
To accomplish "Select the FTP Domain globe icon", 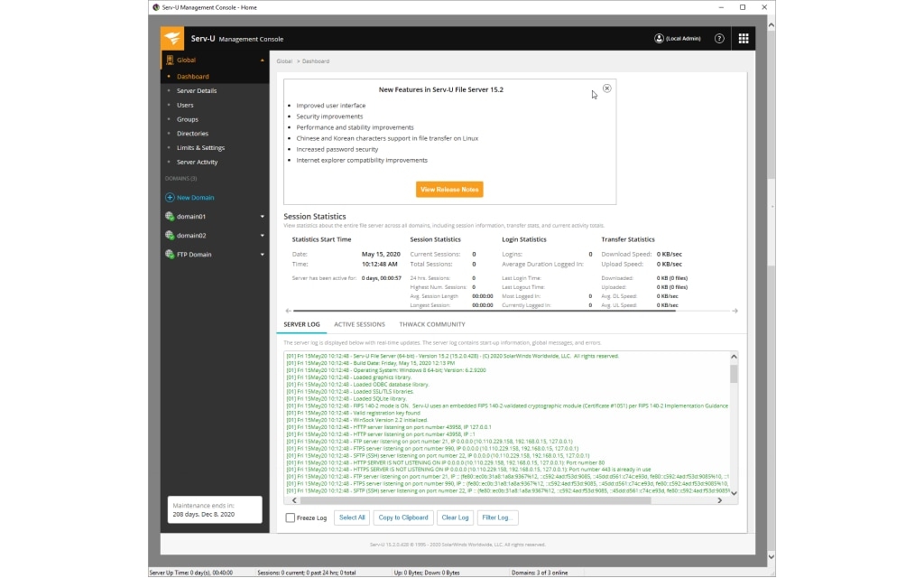I will (168, 254).
